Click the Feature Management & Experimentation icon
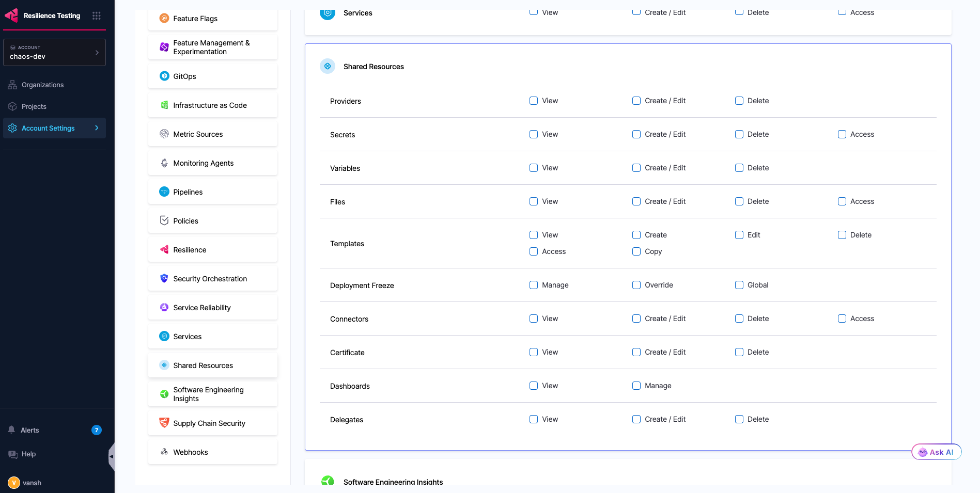Screen dimensions: 980x493 click(164, 47)
